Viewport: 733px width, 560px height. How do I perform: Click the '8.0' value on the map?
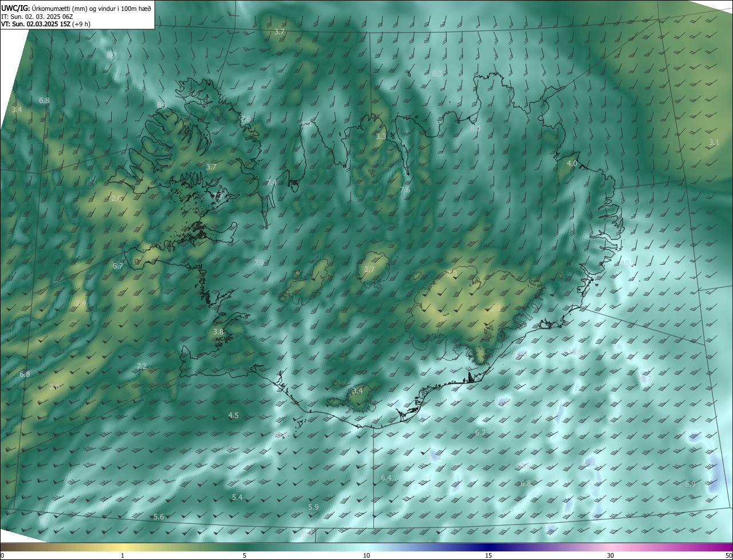[475, 129]
